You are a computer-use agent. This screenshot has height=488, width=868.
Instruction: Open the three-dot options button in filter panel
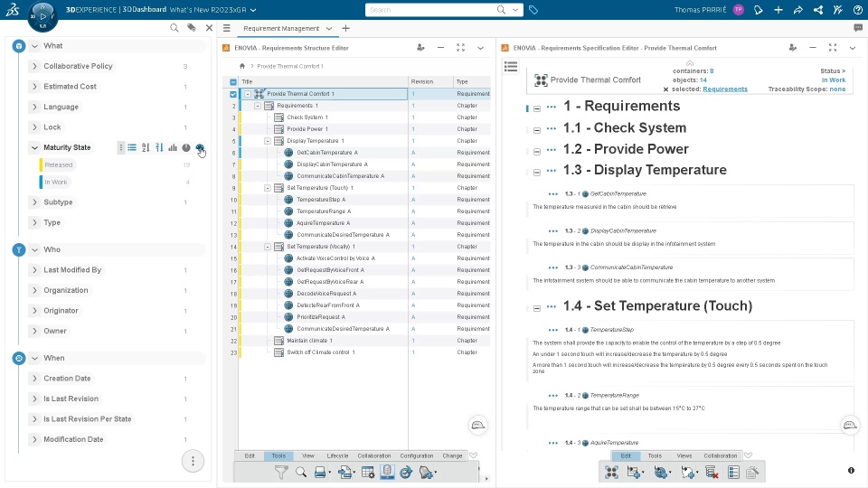click(193, 461)
